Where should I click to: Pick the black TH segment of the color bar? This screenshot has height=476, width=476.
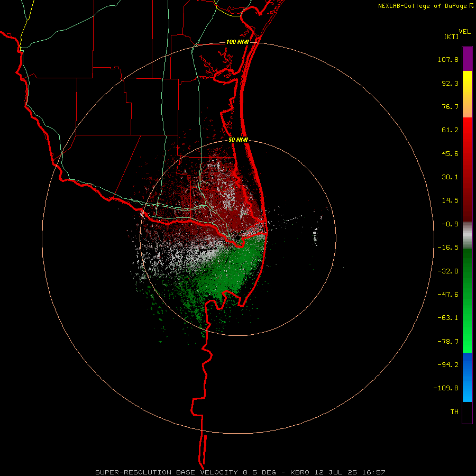click(467, 413)
